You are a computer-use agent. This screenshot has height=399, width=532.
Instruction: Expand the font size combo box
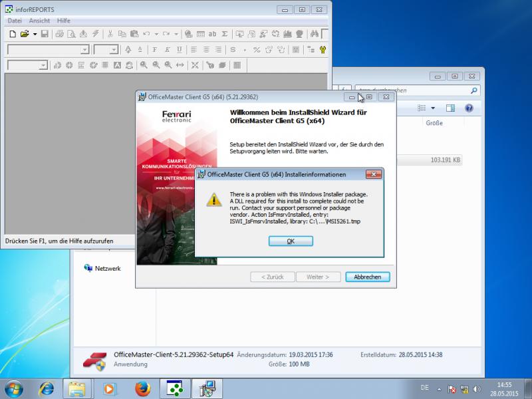point(114,49)
